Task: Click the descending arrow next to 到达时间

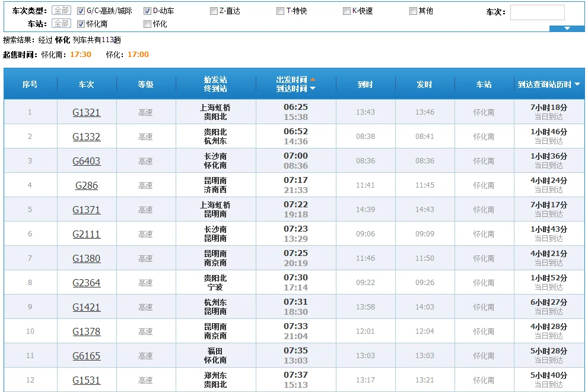Action: coord(313,88)
